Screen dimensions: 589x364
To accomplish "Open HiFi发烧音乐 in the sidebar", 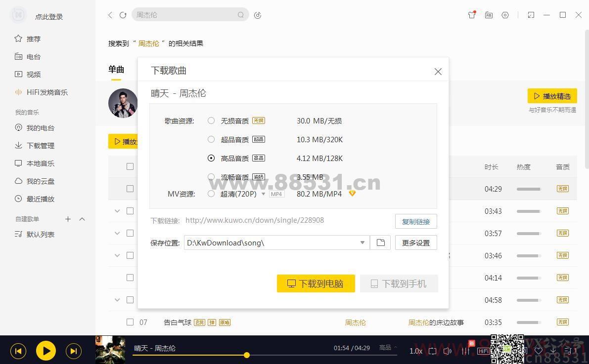I will 42,92.
